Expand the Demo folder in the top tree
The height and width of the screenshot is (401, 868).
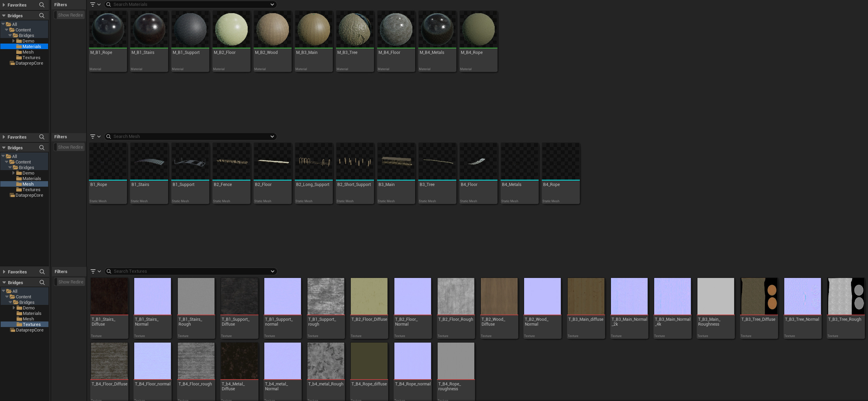point(13,41)
